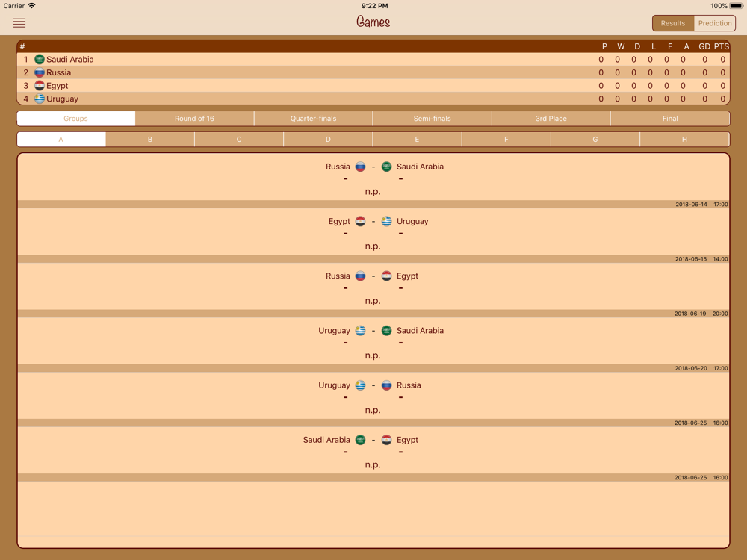The height and width of the screenshot is (560, 747).
Task: Click the PTS column header
Action: [x=722, y=46]
